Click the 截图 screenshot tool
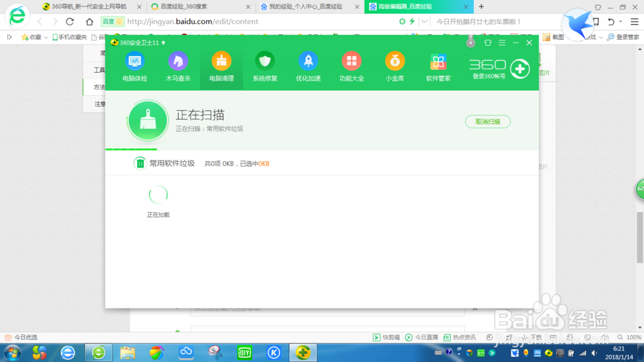This screenshot has height=362, width=644. coord(553,37)
